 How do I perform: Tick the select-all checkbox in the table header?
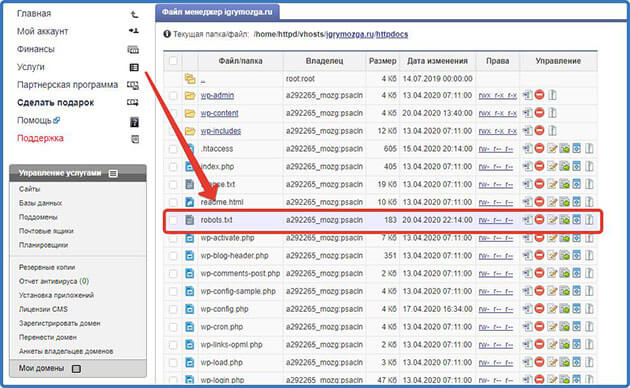[x=173, y=61]
